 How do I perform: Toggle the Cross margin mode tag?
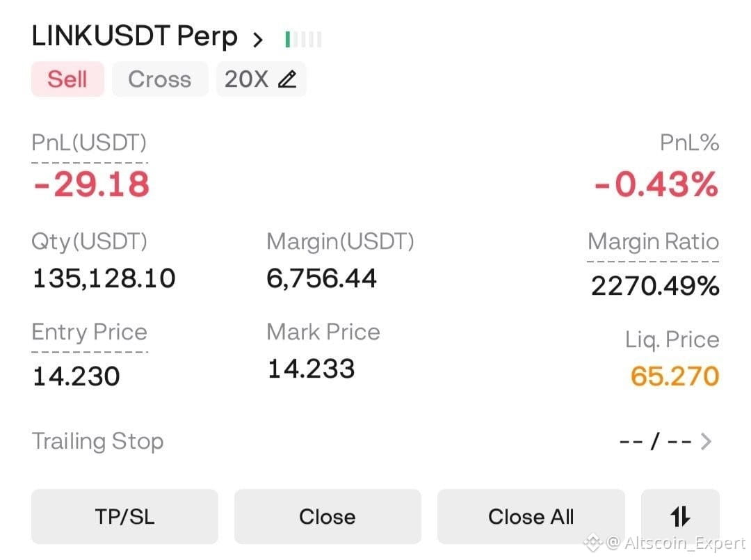(x=160, y=79)
